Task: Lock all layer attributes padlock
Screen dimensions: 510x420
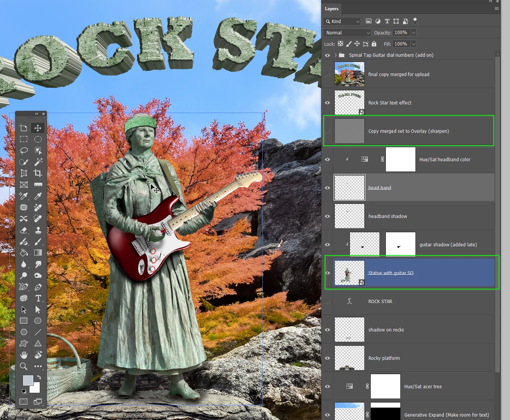Action: (374, 44)
